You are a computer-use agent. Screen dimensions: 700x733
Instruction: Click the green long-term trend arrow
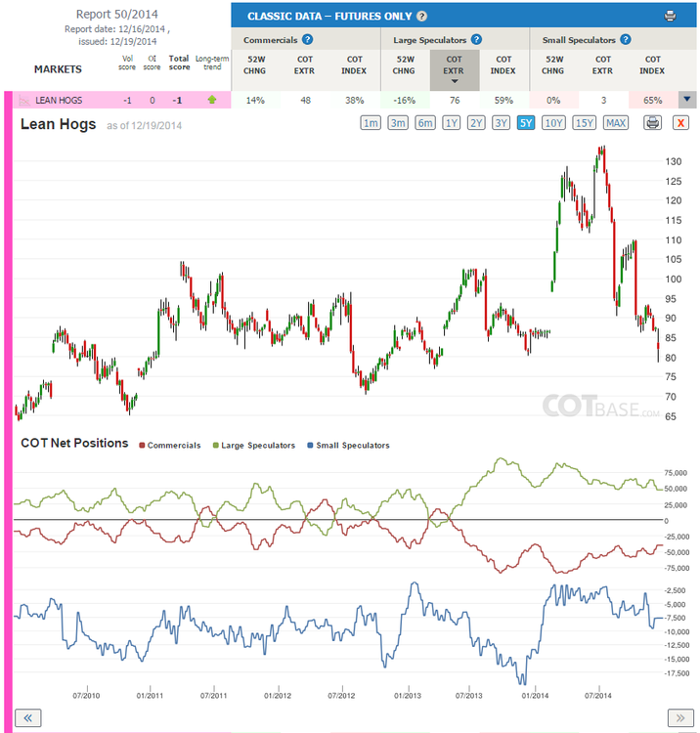click(212, 100)
